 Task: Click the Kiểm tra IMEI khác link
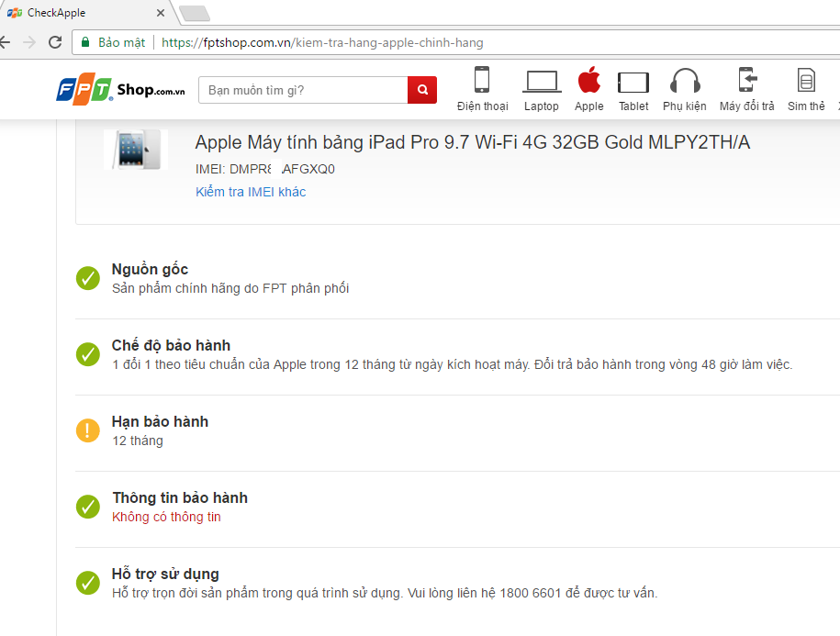coord(251,192)
